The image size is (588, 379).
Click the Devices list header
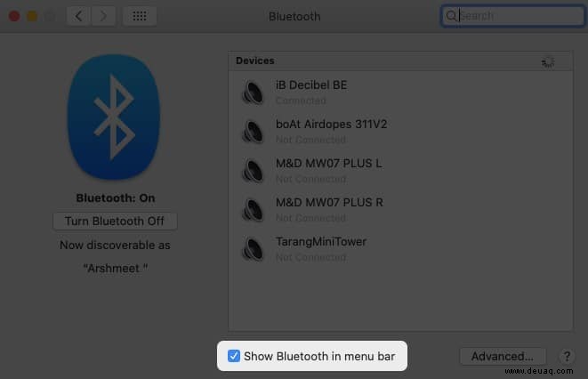tap(400, 60)
